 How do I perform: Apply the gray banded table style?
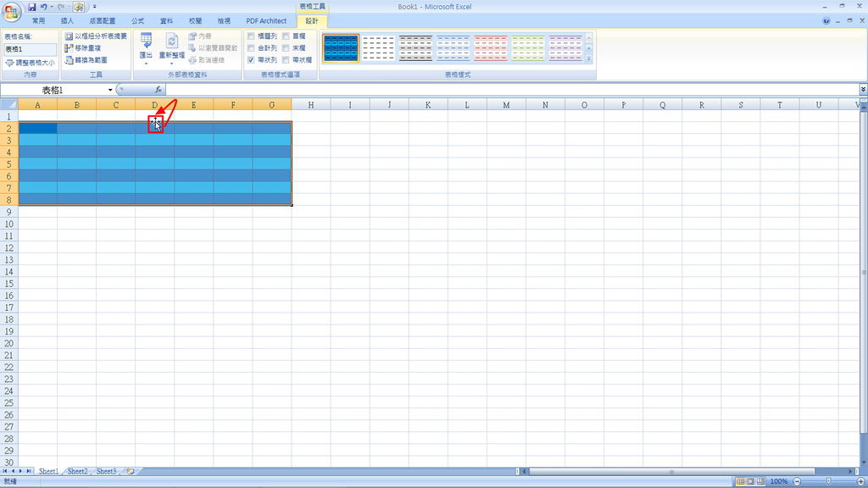pyautogui.click(x=415, y=48)
